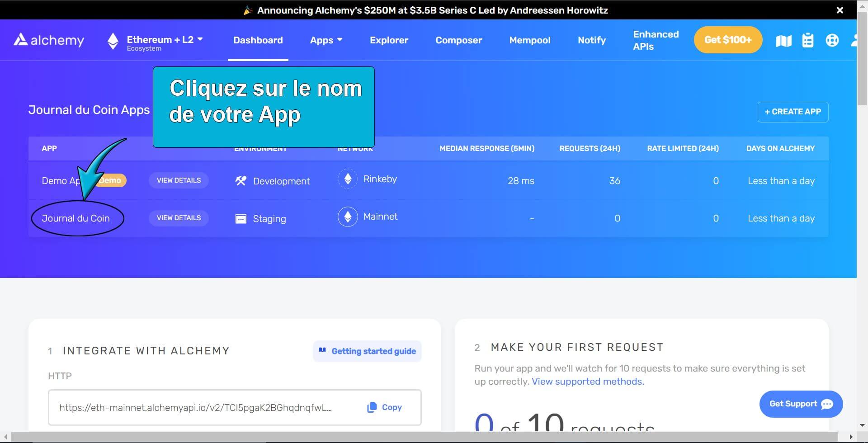Open the Explorer tab
868x443 pixels.
pyautogui.click(x=389, y=40)
